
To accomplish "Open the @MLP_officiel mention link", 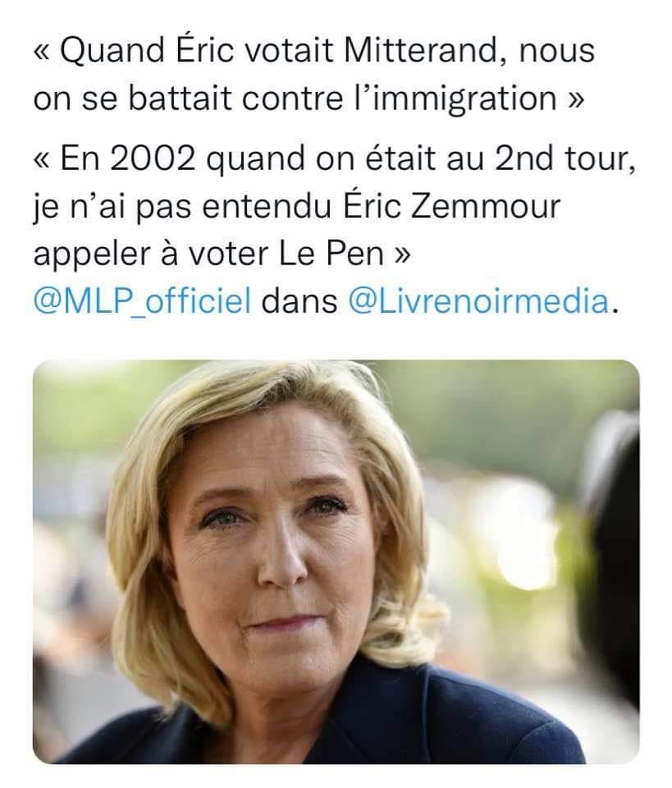I will 142,301.
